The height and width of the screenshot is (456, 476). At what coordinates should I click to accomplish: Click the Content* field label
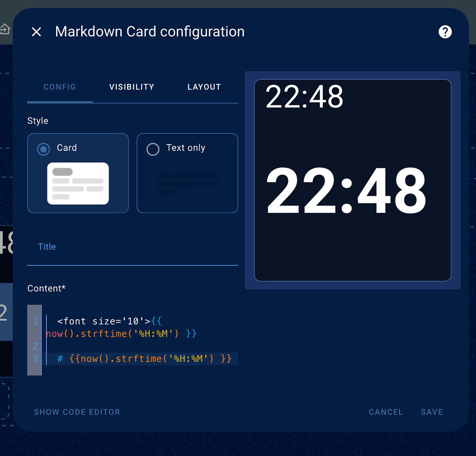click(47, 288)
